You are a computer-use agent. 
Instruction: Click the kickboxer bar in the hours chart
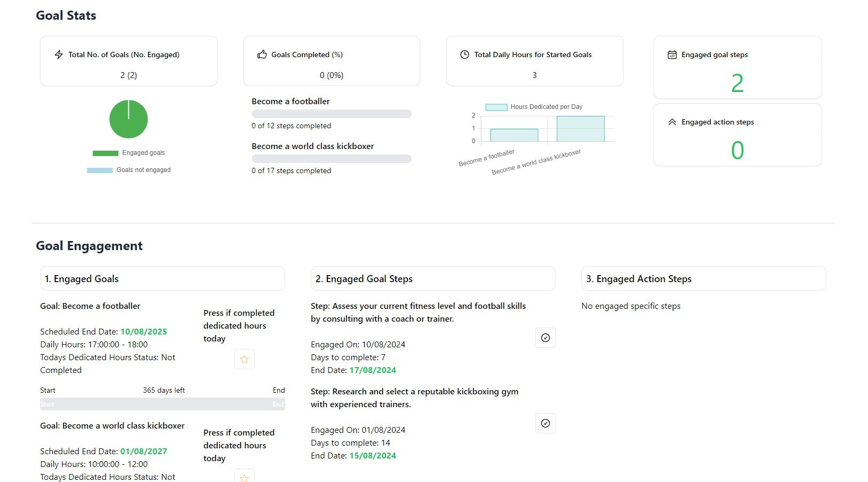580,129
